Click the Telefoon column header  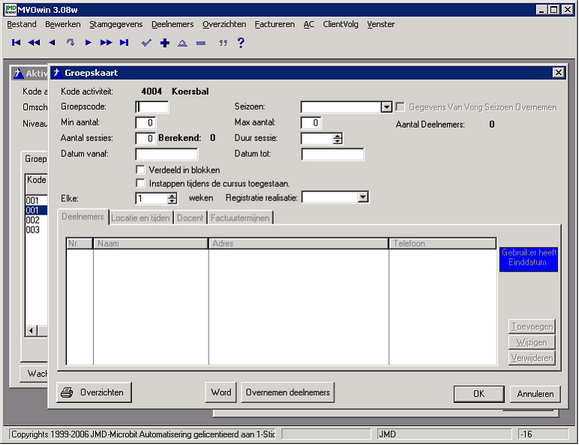[442, 243]
